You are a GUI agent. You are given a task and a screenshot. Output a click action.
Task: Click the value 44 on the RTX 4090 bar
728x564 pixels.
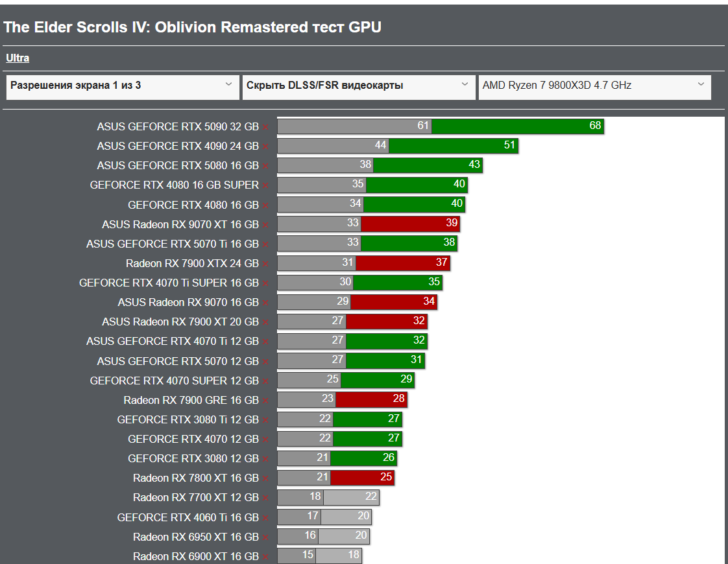click(x=381, y=145)
